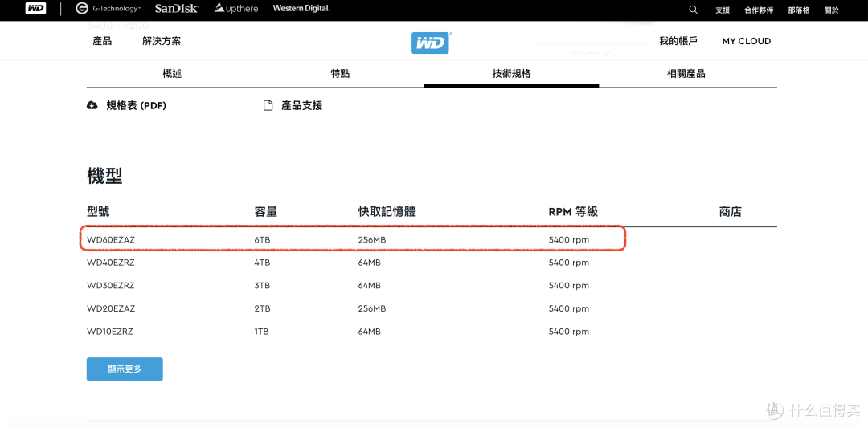Viewport: 868px width, 428px height.
Task: Click 256MB cache in WD20EZAZ row
Action: (372, 308)
